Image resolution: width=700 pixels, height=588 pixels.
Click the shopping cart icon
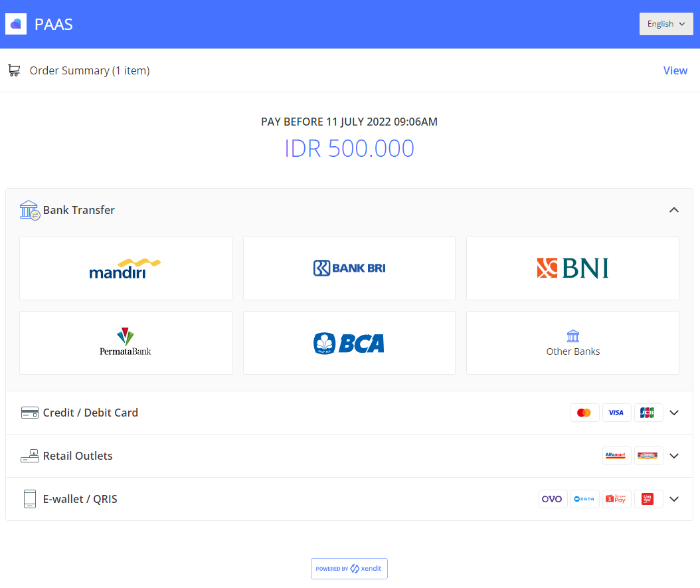pos(14,70)
